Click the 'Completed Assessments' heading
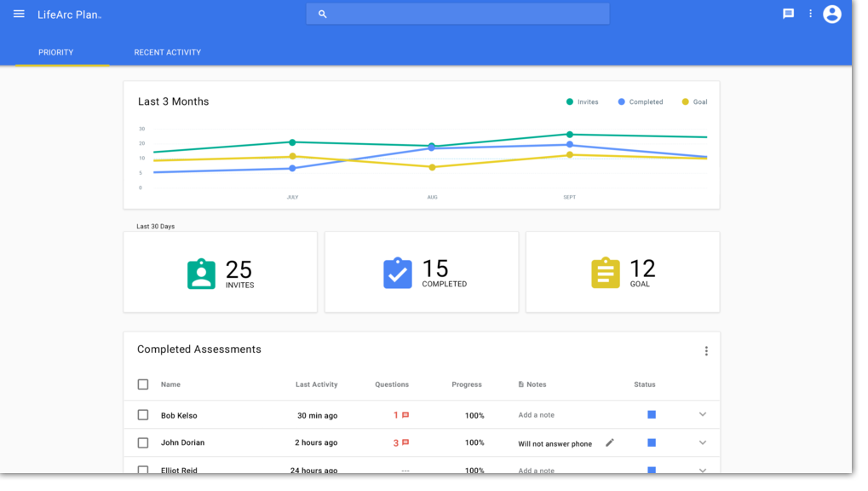Image resolution: width=868 pixels, height=491 pixels. [x=199, y=349]
